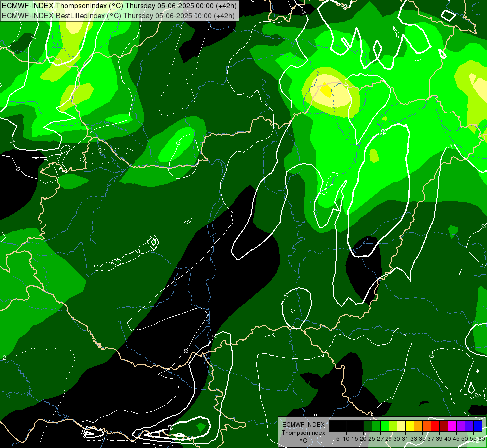Select the purple 45–50 legend swatch
The width and height of the screenshot is (487, 448).
[x=461, y=426]
